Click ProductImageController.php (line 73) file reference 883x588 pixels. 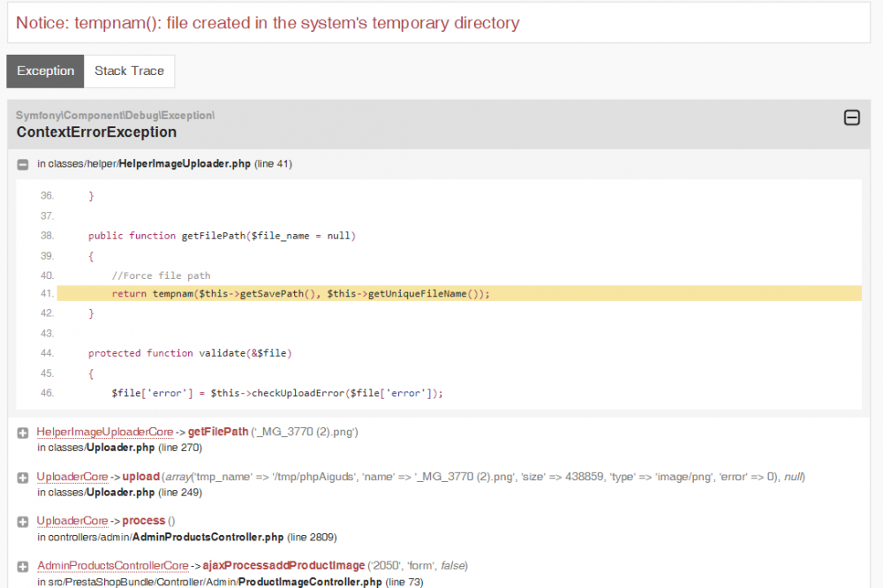309,582
